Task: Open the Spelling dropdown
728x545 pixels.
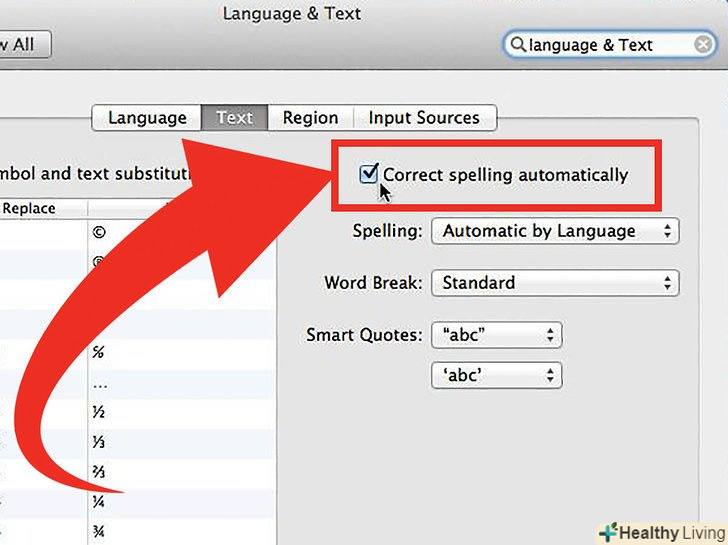Action: [x=554, y=231]
